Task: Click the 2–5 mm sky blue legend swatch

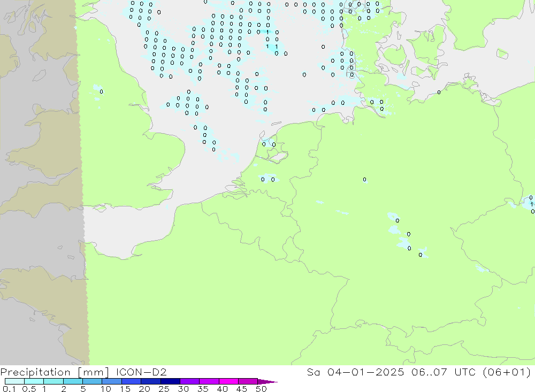Action: pyautogui.click(x=73, y=381)
